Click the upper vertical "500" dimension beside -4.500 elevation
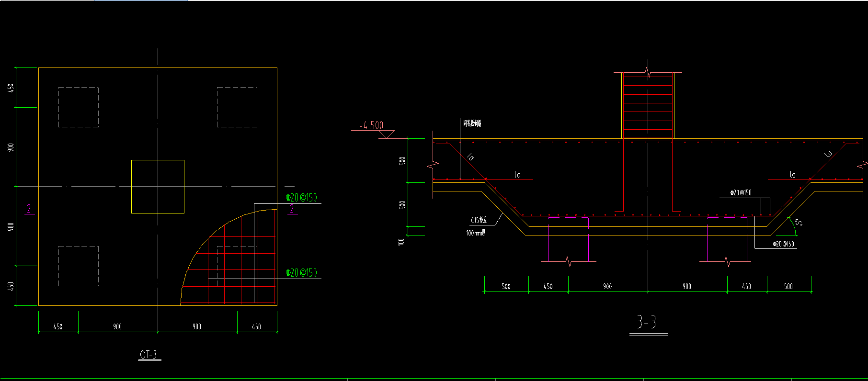The width and height of the screenshot is (868, 381). [x=402, y=161]
